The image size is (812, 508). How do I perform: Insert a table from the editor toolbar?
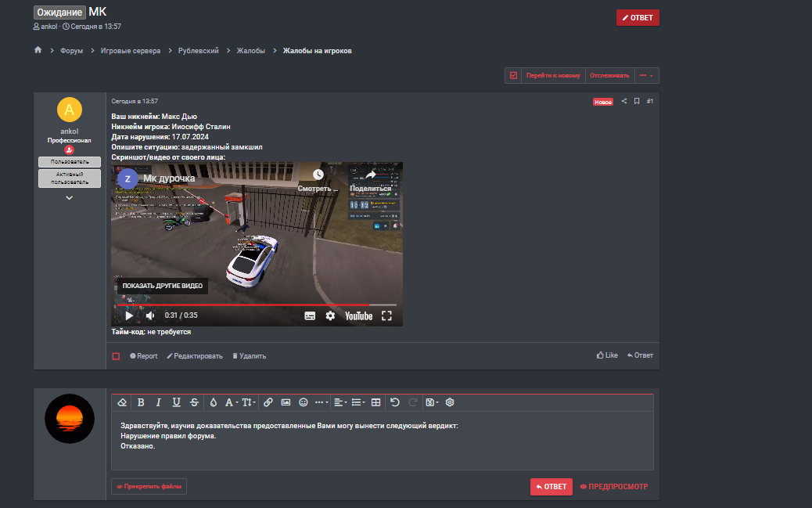click(x=376, y=402)
